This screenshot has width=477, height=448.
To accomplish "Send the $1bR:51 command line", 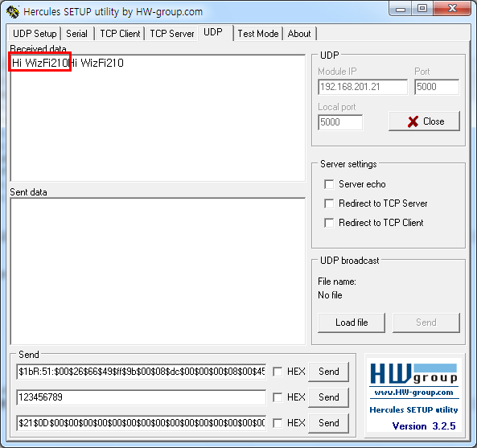I will pyautogui.click(x=328, y=372).
